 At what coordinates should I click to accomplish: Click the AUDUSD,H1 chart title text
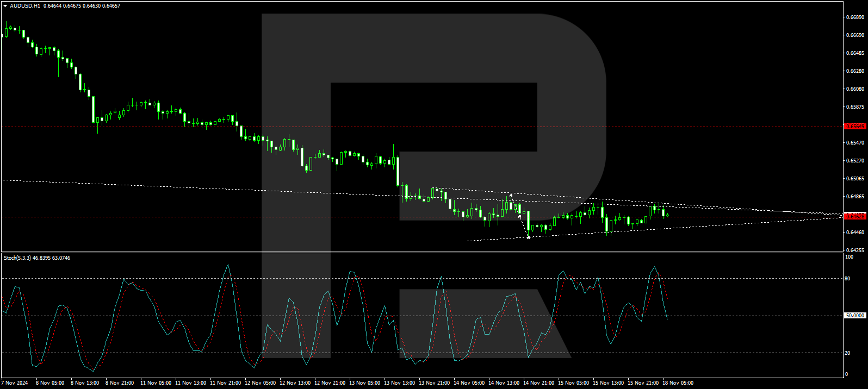click(x=25, y=6)
